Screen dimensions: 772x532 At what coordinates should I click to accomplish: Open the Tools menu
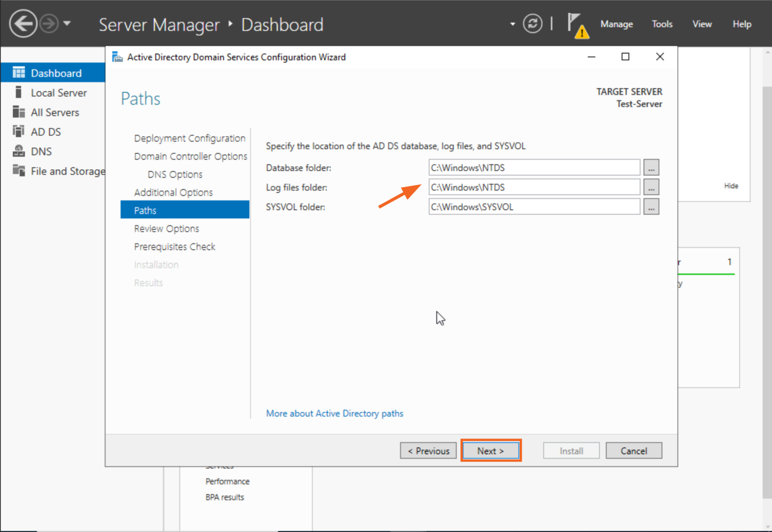tap(662, 24)
